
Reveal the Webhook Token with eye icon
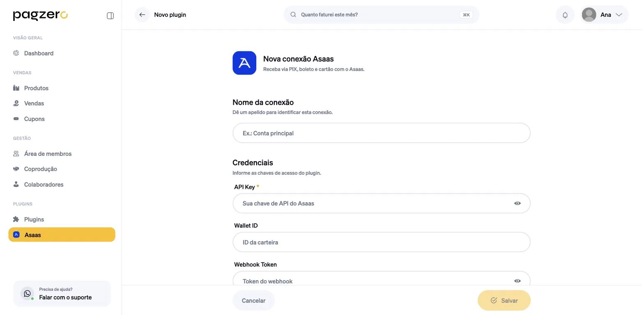[x=517, y=281]
